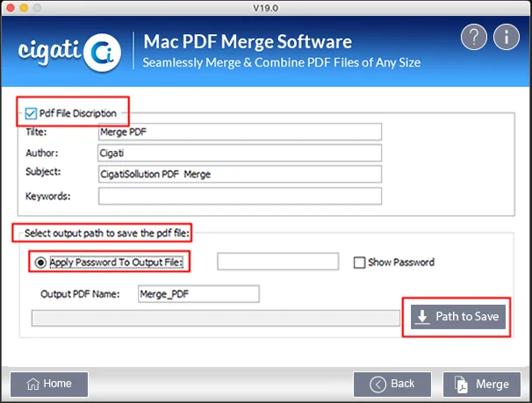Viewport: 532px width, 403px height.
Task: Open the help question mark icon
Action: click(x=474, y=37)
